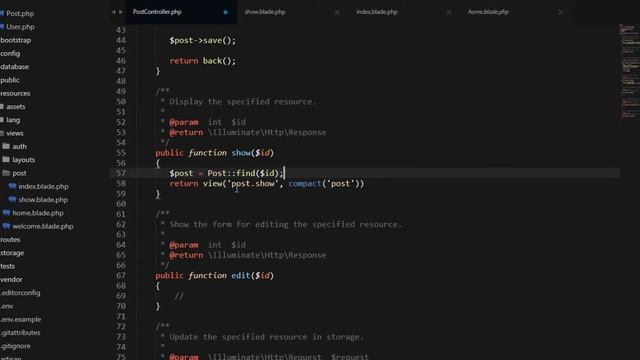The height and width of the screenshot is (360, 640).
Task: Collapse the resources folder
Action: [15, 93]
